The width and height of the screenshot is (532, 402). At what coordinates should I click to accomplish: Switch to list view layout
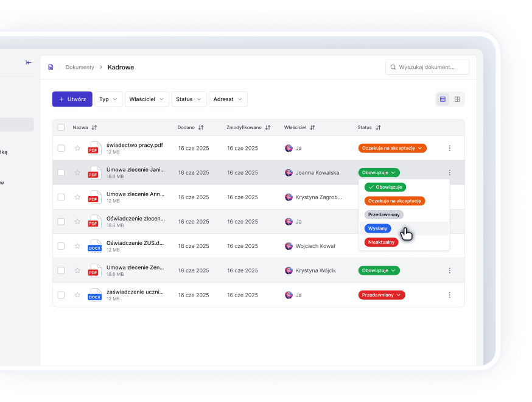click(x=443, y=99)
